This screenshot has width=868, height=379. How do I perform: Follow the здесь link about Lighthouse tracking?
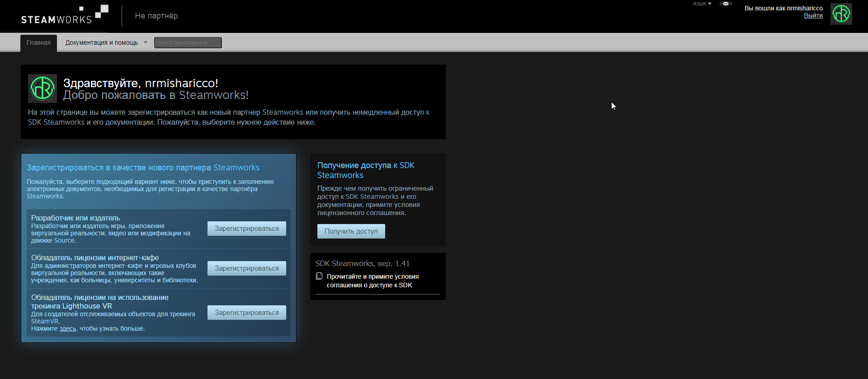click(68, 328)
